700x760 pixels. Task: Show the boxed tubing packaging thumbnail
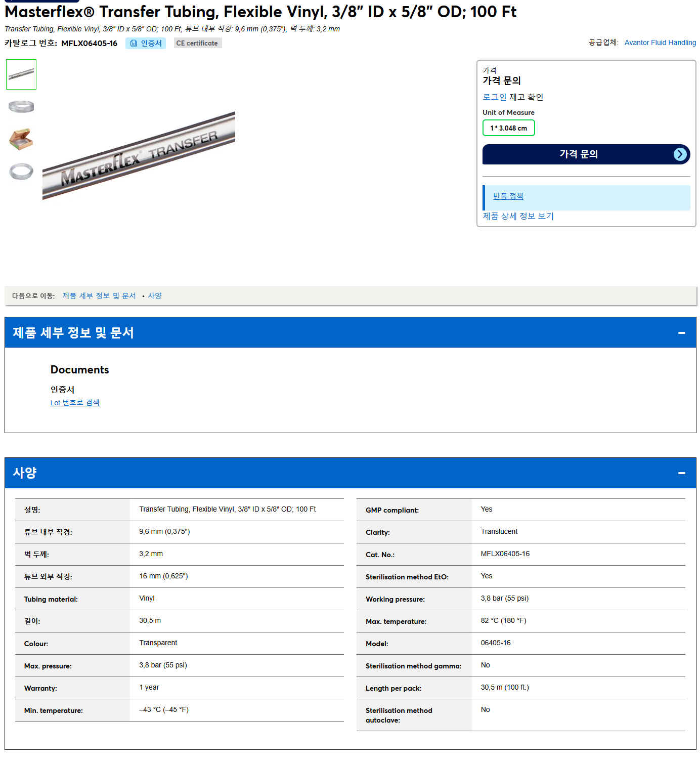pos(21,139)
